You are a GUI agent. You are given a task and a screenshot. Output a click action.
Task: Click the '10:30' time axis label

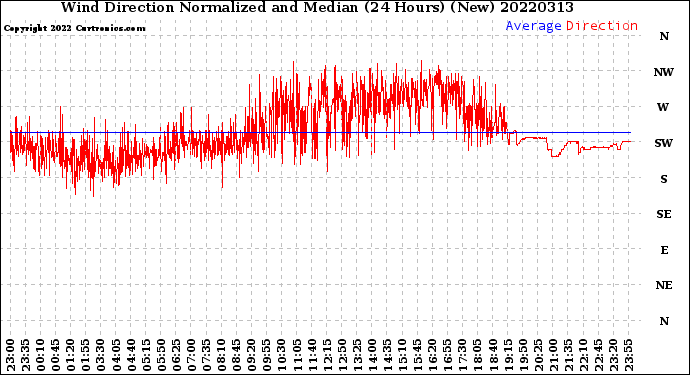[281, 355]
